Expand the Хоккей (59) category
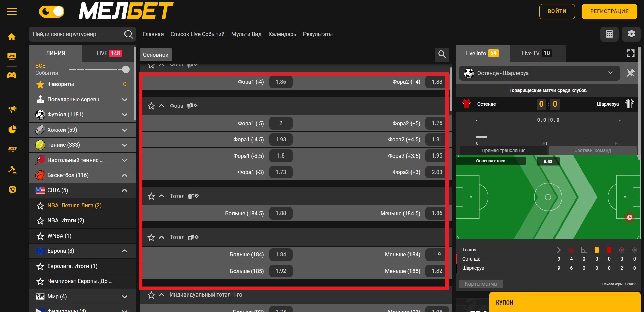The width and height of the screenshot is (644, 312). [x=124, y=130]
